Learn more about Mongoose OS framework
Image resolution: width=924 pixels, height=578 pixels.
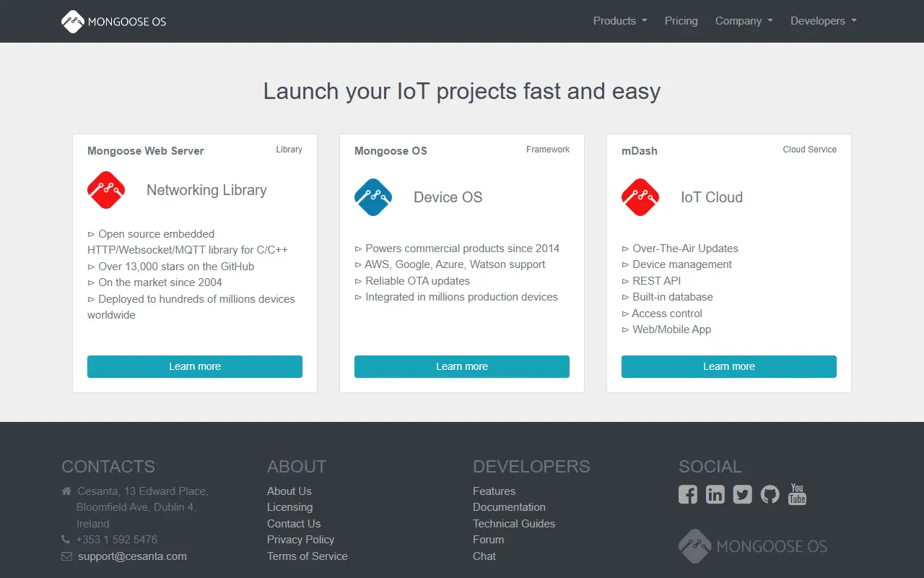462,366
